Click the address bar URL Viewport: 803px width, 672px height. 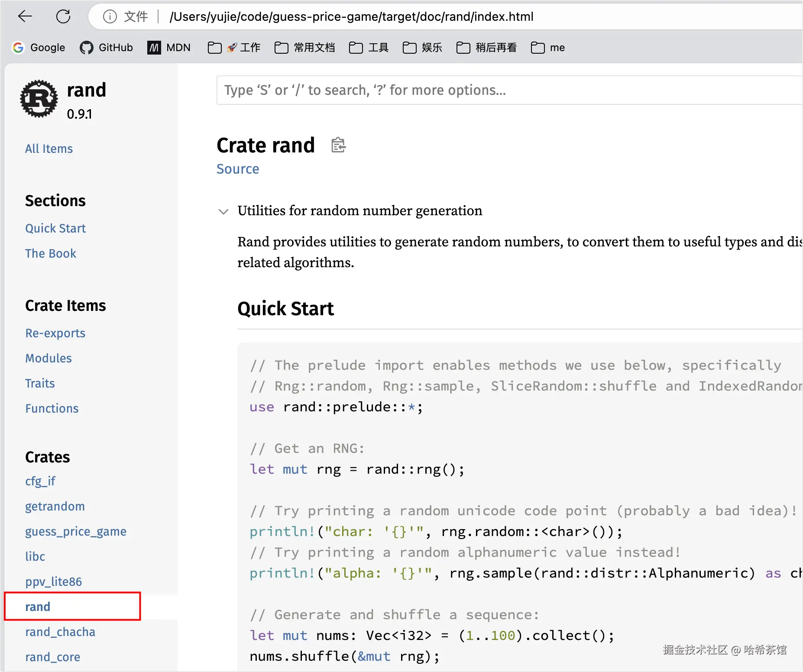[351, 16]
